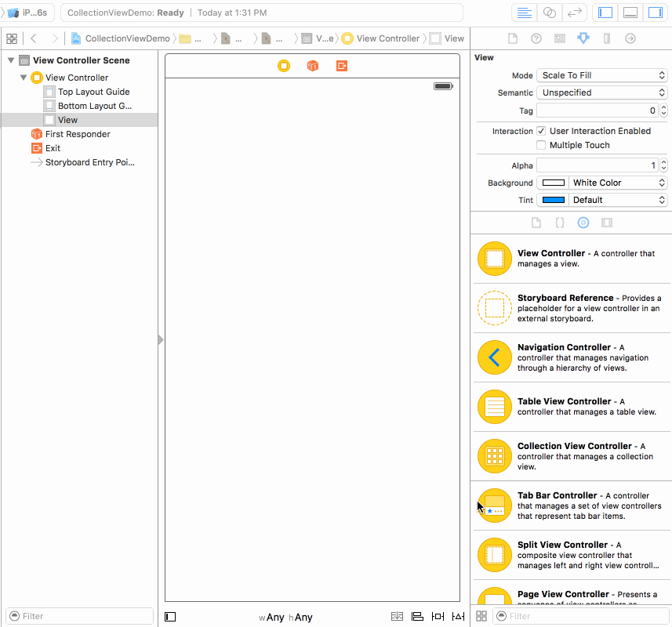
Task: Toggle document outline visibility
Action: click(x=170, y=617)
